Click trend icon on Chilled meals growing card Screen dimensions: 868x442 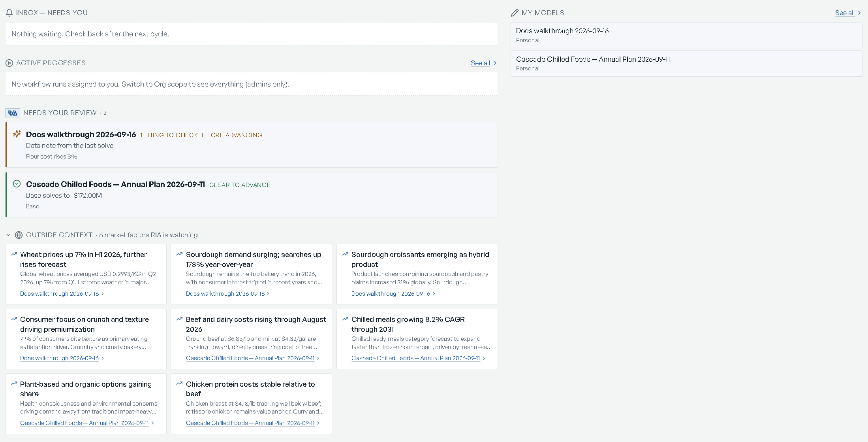[345, 319]
